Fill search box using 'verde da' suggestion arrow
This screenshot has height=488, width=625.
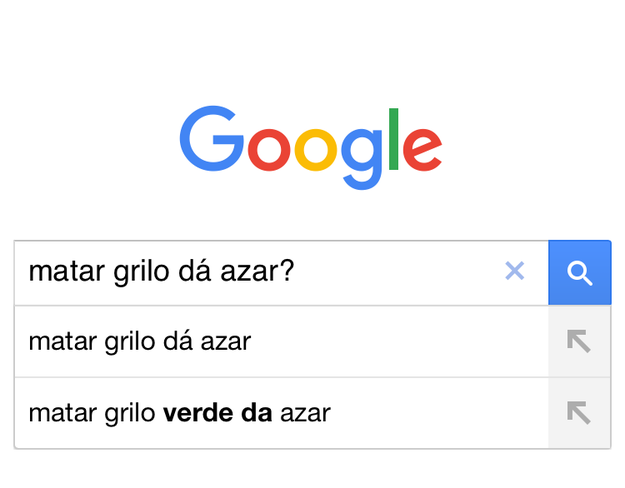click(579, 413)
